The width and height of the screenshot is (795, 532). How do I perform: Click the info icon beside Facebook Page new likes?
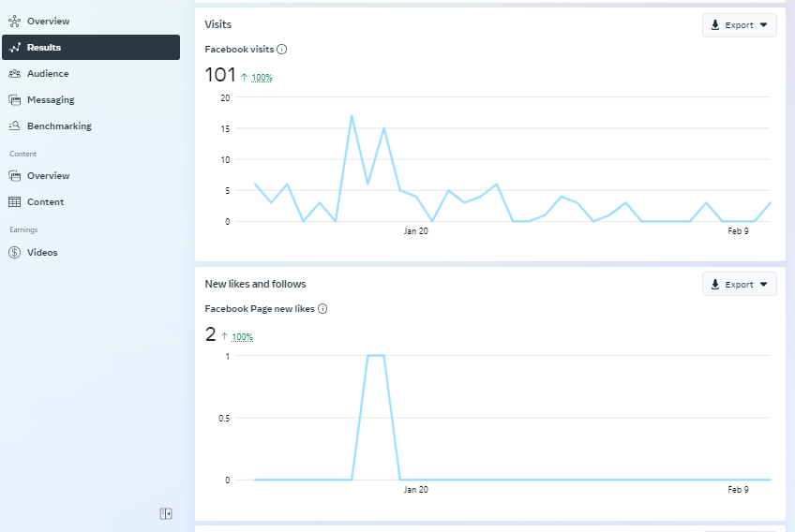tap(322, 308)
